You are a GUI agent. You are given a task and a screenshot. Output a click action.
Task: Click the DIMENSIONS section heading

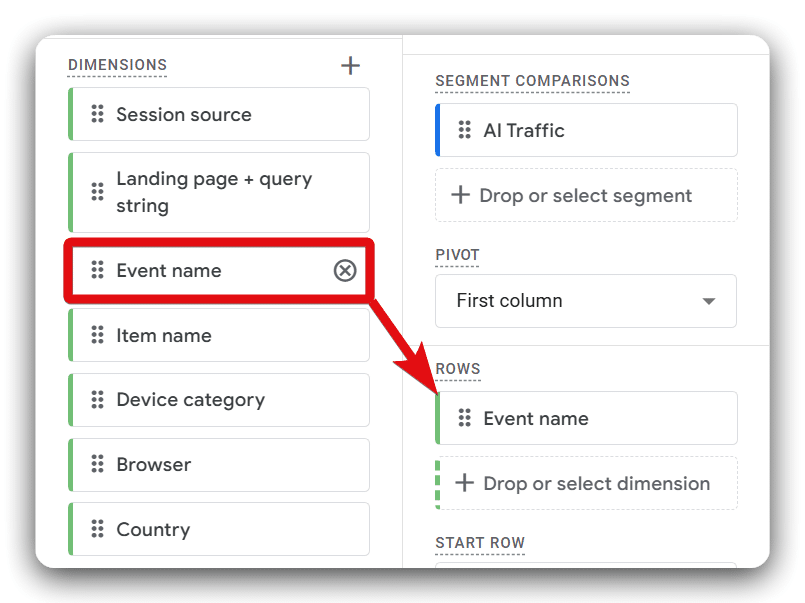point(117,65)
